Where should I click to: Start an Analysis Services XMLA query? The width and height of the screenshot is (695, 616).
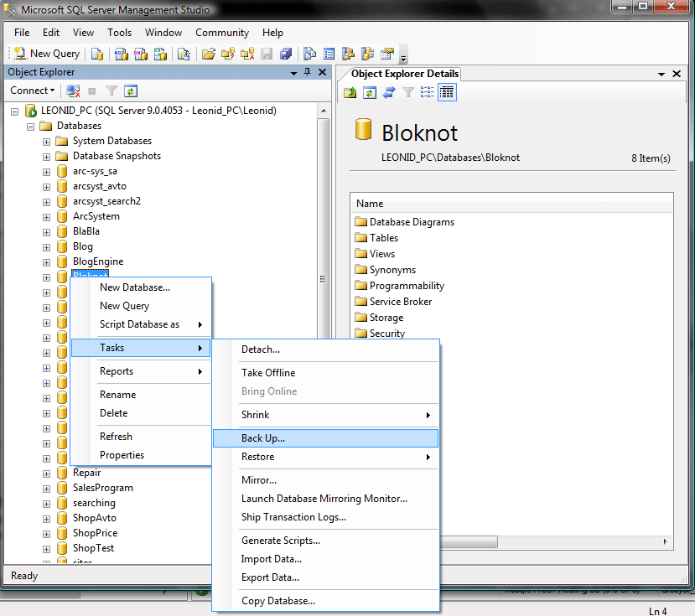click(160, 54)
